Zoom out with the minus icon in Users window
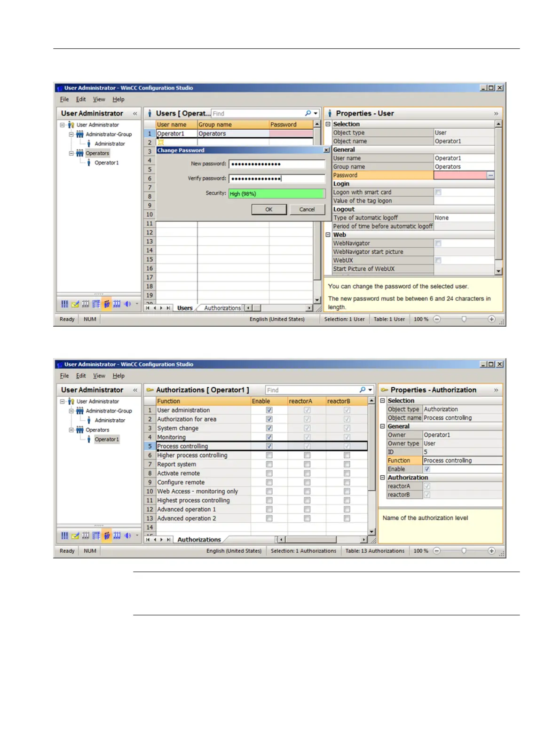 437,319
